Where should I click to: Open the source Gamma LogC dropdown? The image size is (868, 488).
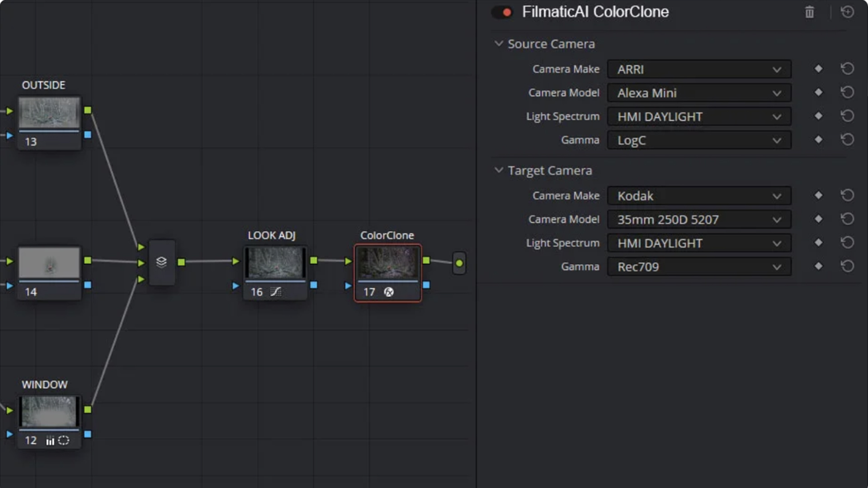tap(699, 140)
